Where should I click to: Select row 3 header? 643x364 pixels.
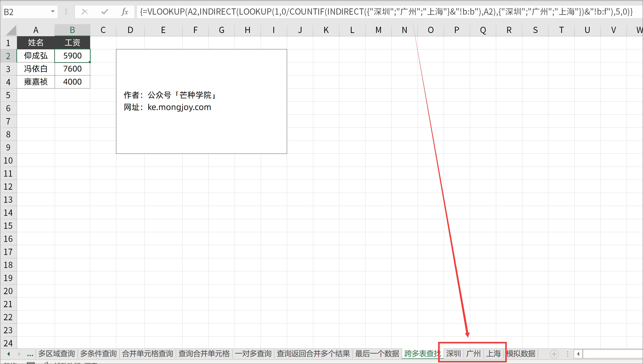[x=8, y=69]
